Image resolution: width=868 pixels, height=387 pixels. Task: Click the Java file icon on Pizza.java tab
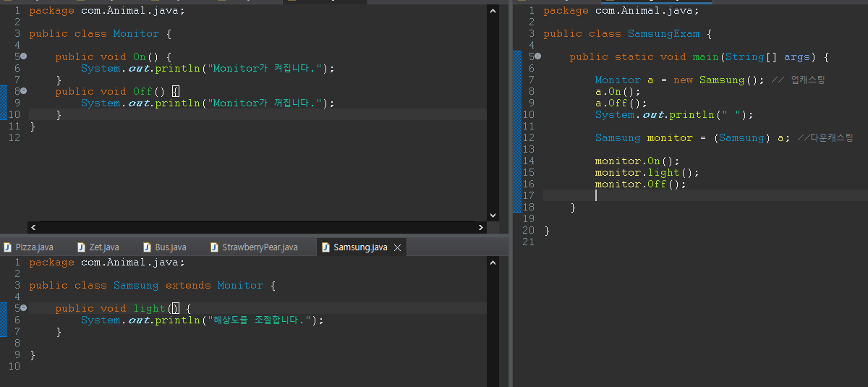7,247
